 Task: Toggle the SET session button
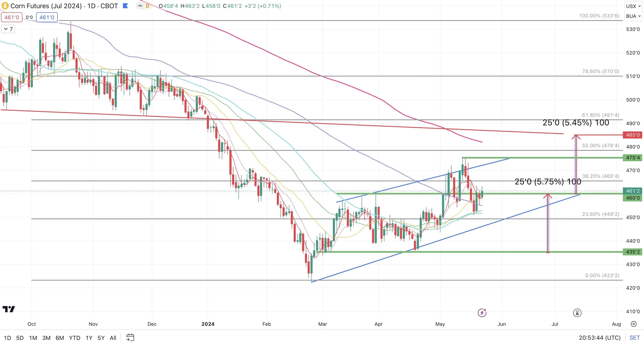click(x=634, y=338)
